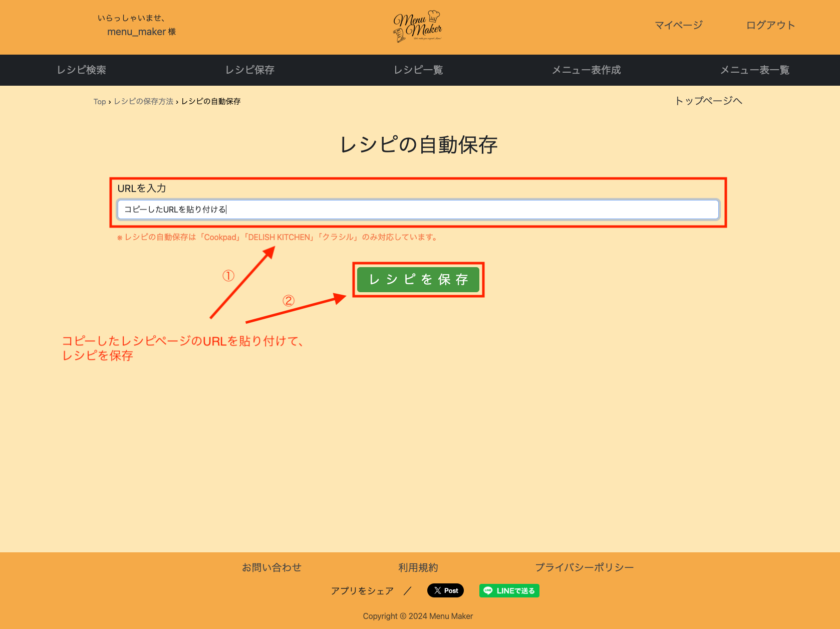Click the レシピの自動保存 breadcrumb text
Viewport: 840px width, 629px height.
pyautogui.click(x=211, y=101)
